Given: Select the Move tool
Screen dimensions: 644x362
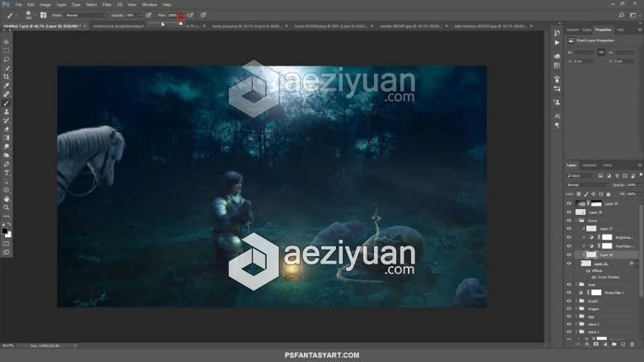Looking at the screenshot, I should [x=6, y=42].
